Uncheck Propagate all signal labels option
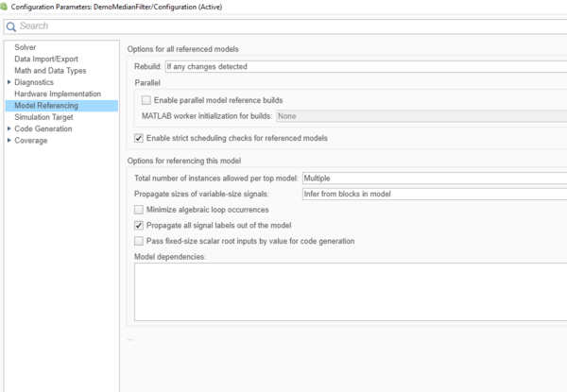Screen dimensions: 567x392 coord(140,226)
